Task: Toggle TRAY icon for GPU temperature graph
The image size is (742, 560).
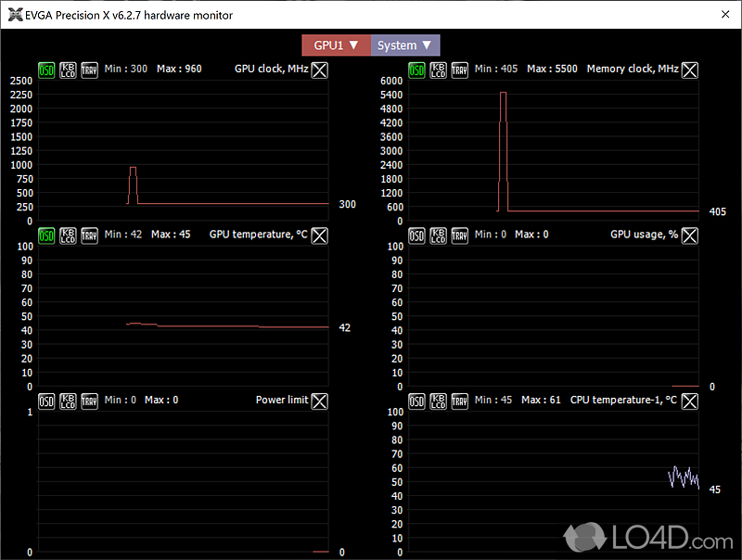Action: click(89, 235)
